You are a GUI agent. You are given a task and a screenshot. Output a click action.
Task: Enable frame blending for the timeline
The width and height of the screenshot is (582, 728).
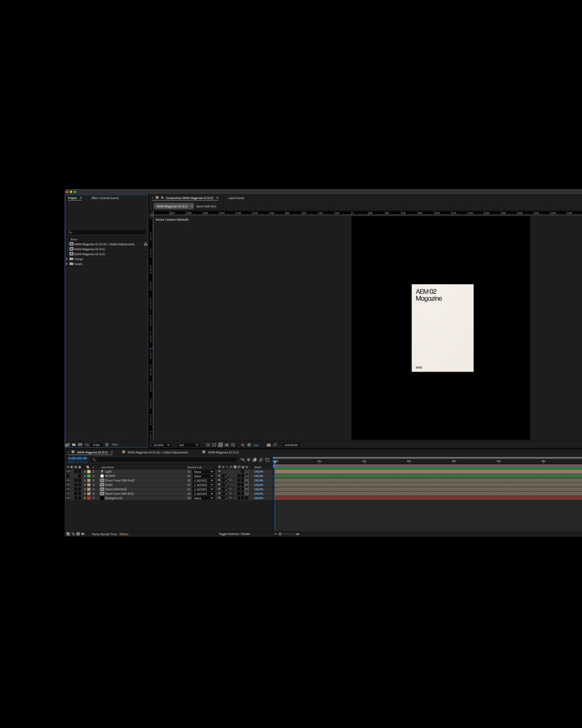(254, 460)
